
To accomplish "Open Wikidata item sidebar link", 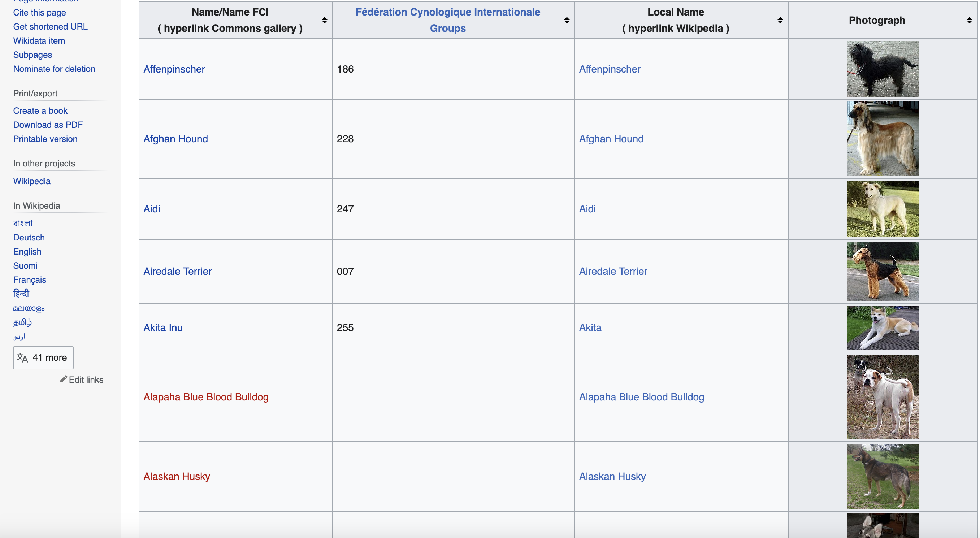I will (x=39, y=41).
